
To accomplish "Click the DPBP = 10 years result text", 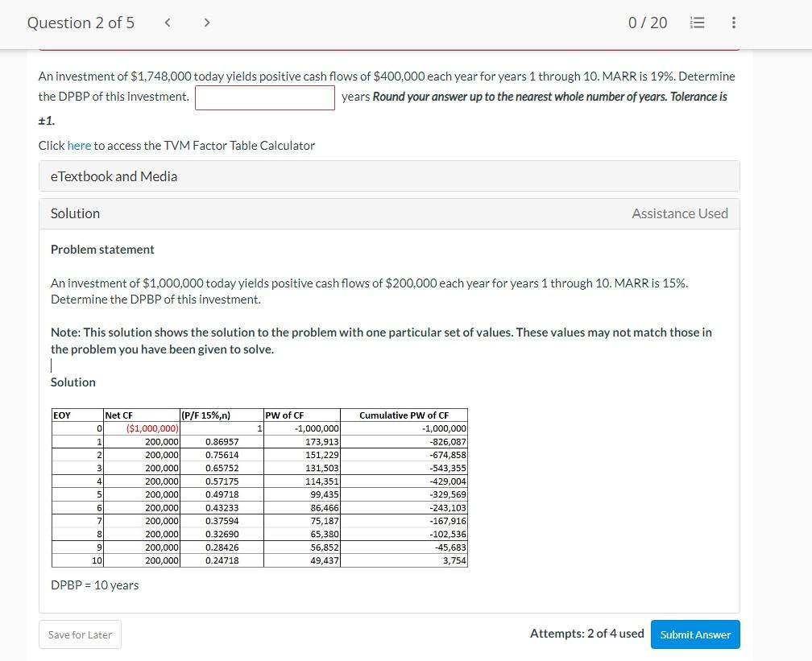I will tap(95, 585).
